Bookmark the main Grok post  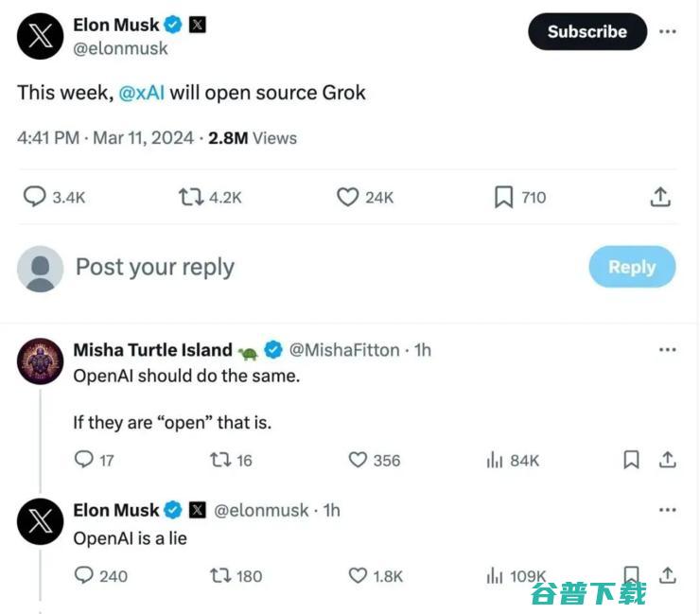tap(503, 197)
